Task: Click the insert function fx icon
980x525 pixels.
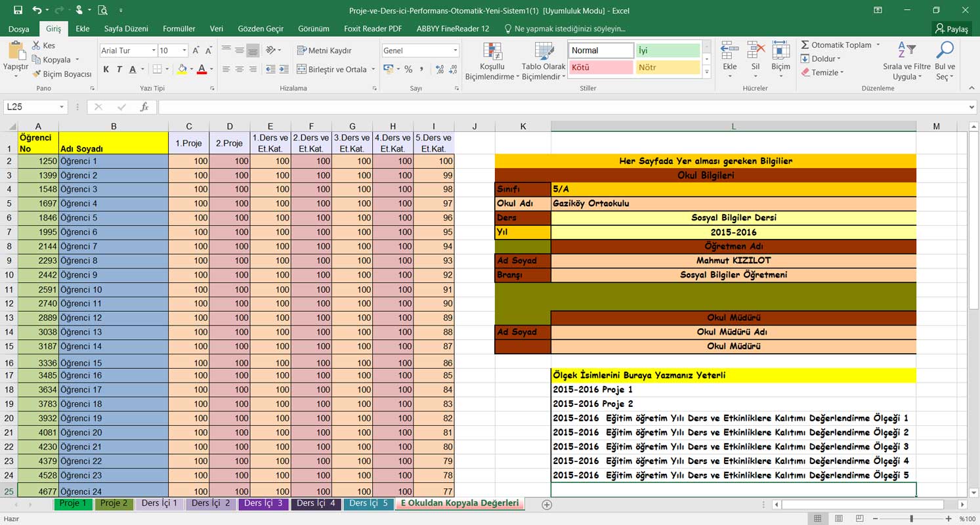Action: (144, 107)
